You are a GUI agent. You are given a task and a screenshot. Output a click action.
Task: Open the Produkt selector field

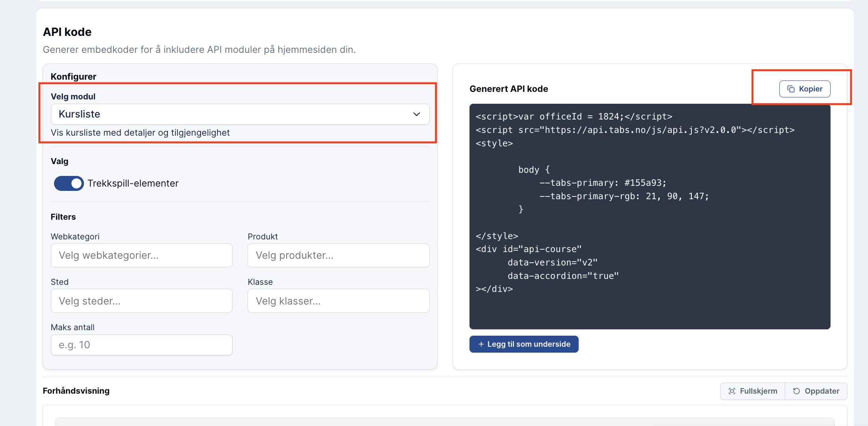tap(338, 256)
